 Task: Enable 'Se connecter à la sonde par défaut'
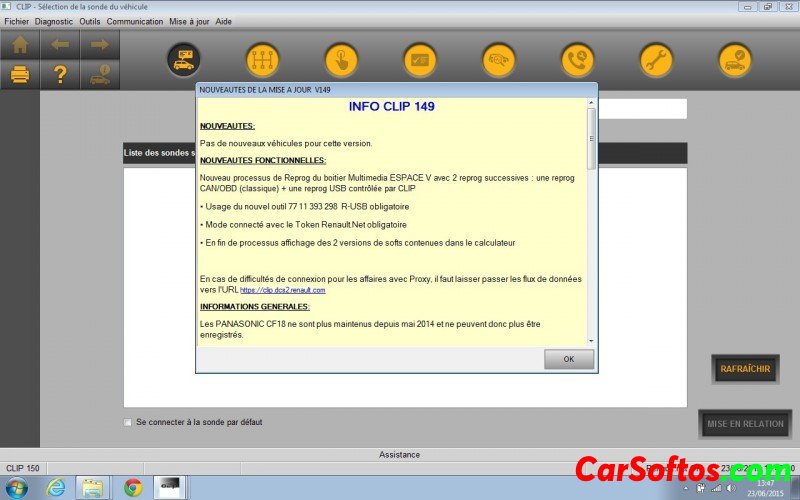point(128,422)
